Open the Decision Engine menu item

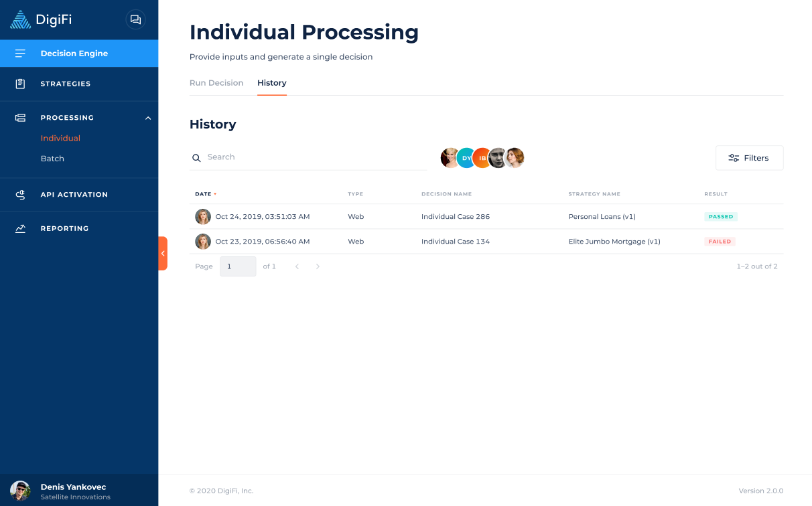[79, 54]
